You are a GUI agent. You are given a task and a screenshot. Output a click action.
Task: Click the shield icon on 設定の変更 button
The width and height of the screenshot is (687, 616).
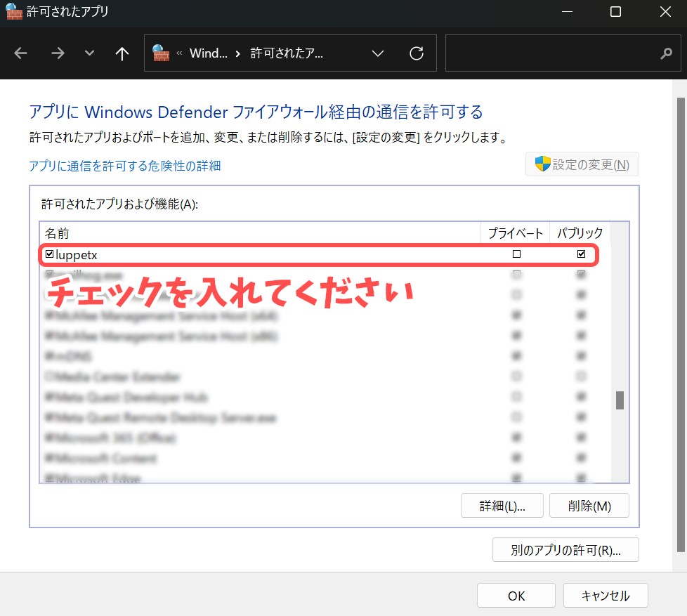(x=542, y=164)
